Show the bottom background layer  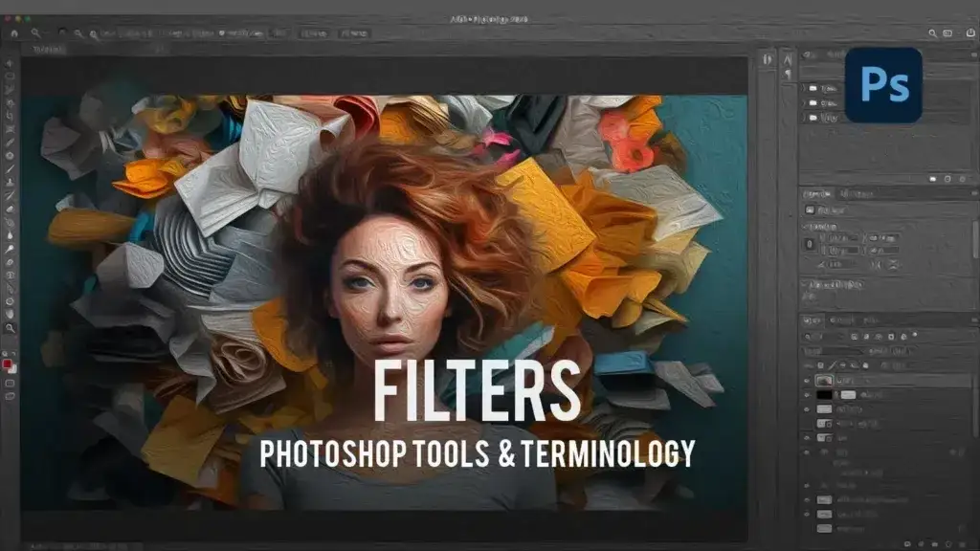point(806,528)
